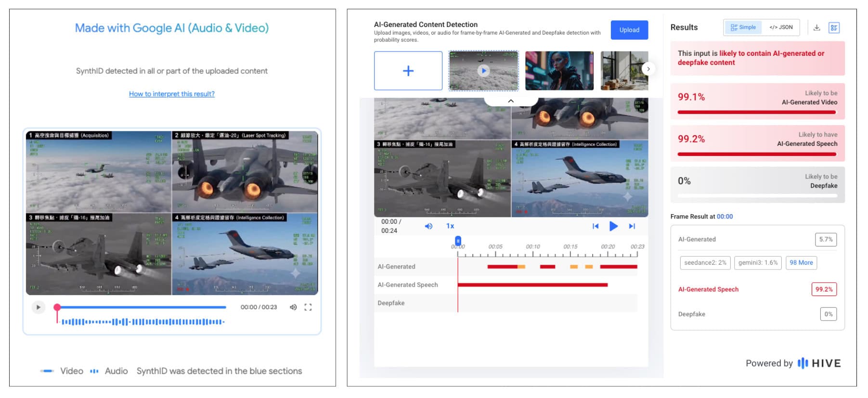Select the 99.2% AI-Generated Speech card
Screen dimensions: 868x398
click(x=757, y=143)
